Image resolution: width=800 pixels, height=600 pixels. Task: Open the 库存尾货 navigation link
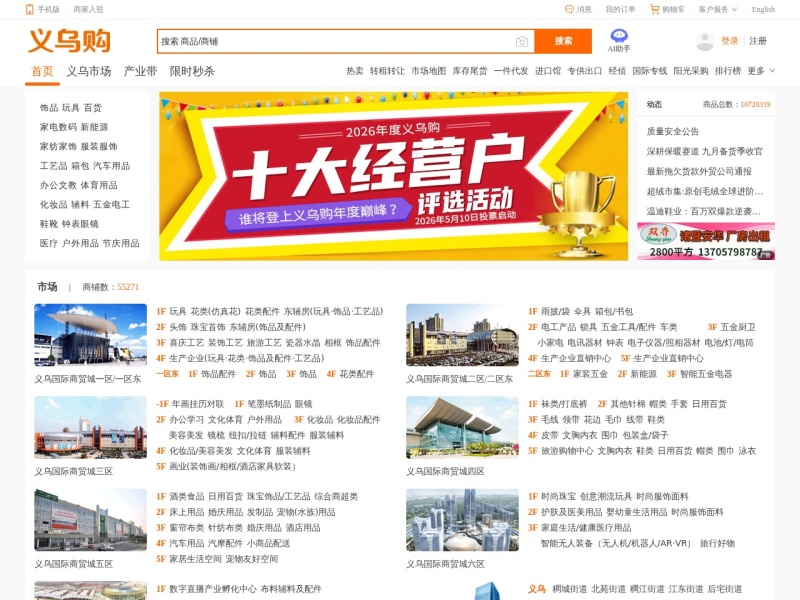[470, 71]
